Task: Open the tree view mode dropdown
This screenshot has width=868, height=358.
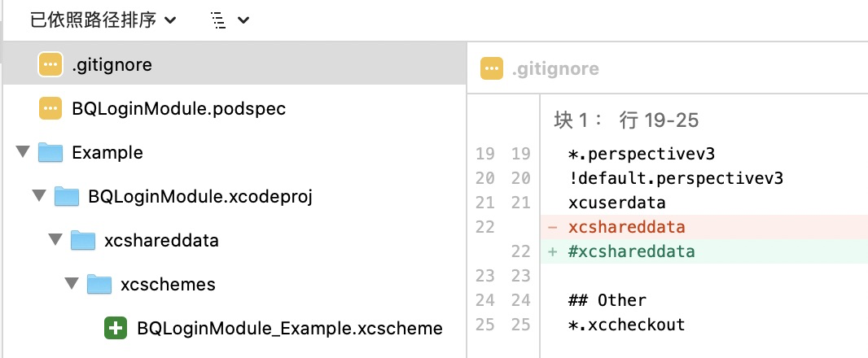Action: click(x=230, y=20)
